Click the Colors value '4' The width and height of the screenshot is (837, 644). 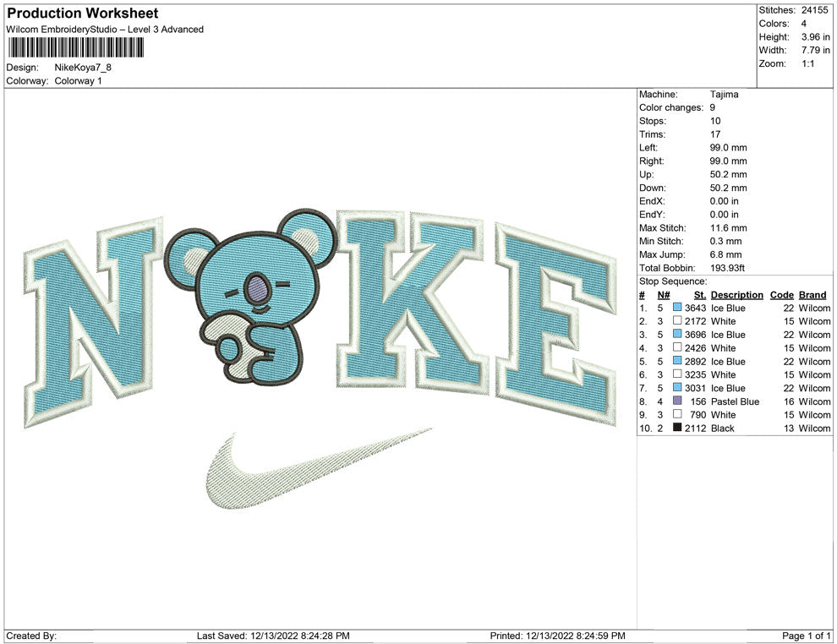(x=804, y=24)
